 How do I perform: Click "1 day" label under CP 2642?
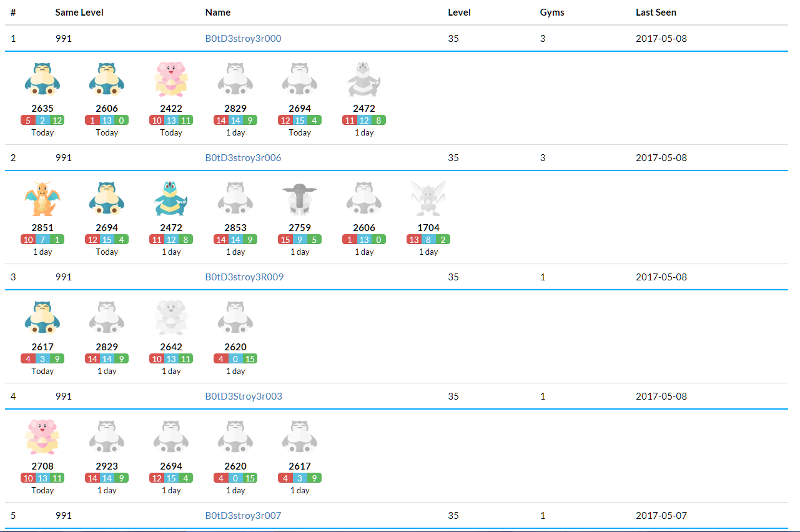pyautogui.click(x=171, y=371)
